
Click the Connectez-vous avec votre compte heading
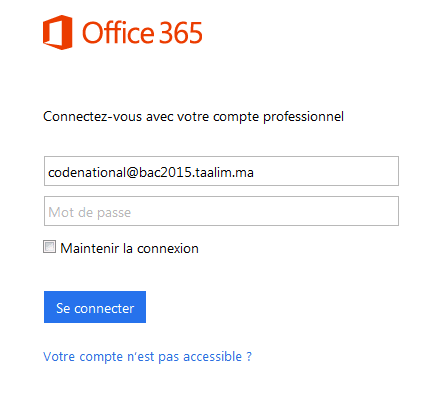193,117
